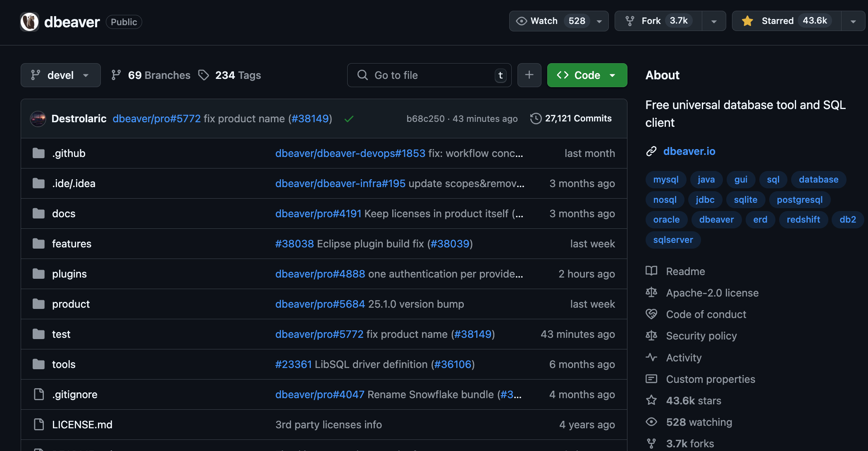Viewport: 868px width, 451px height.
Task: Select the mysql topic tag
Action: [665, 180]
